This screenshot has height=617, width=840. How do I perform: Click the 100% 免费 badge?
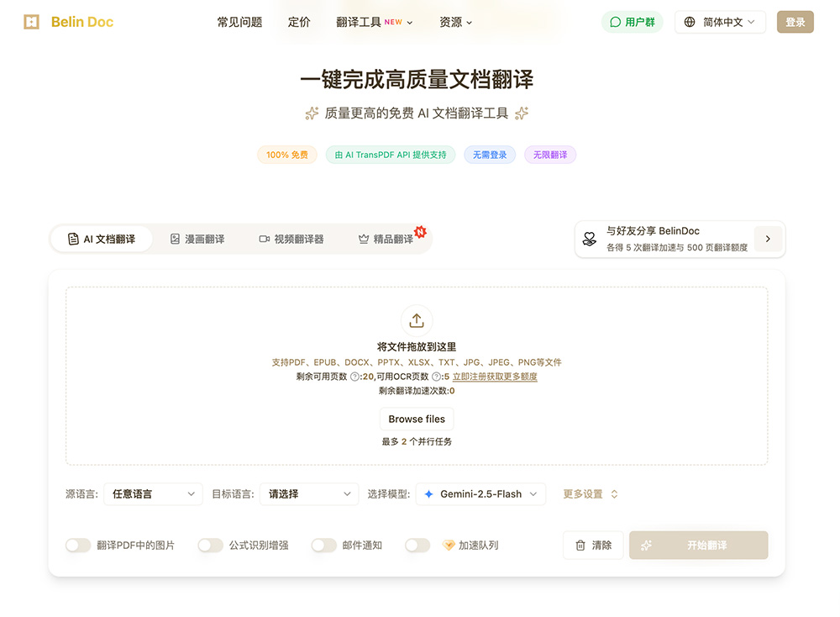287,155
